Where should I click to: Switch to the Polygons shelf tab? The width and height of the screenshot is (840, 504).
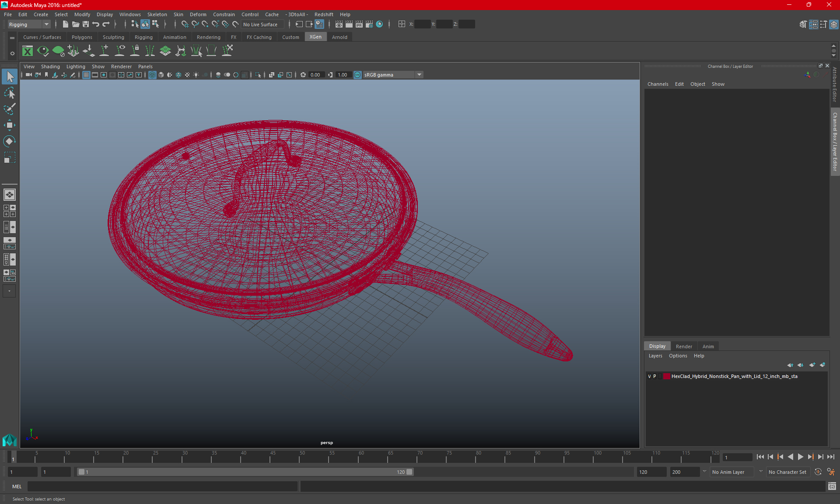click(x=82, y=37)
